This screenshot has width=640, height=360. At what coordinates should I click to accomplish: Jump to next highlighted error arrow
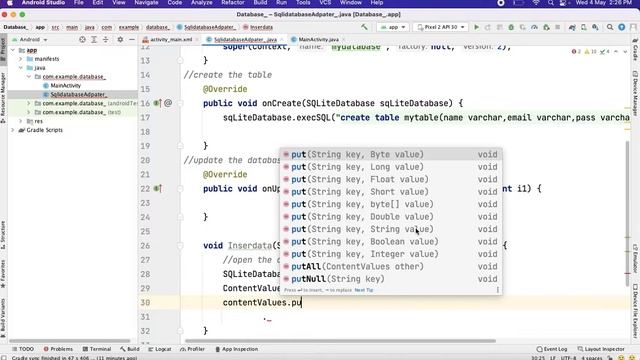(x=624, y=51)
